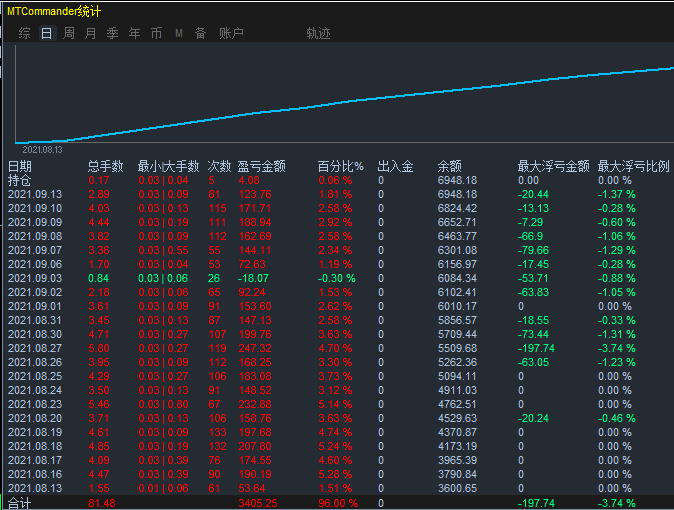Open the 周 weekly tab
The height and width of the screenshot is (510, 674).
(69, 33)
